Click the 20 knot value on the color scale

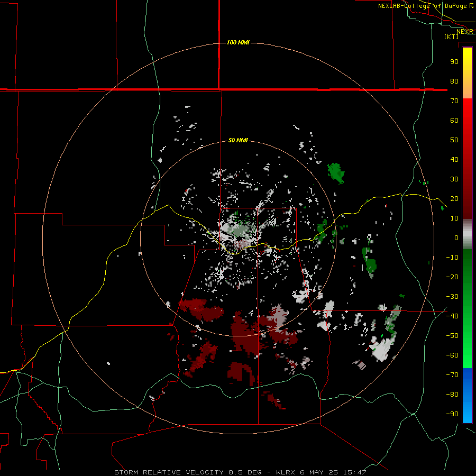pyautogui.click(x=454, y=198)
